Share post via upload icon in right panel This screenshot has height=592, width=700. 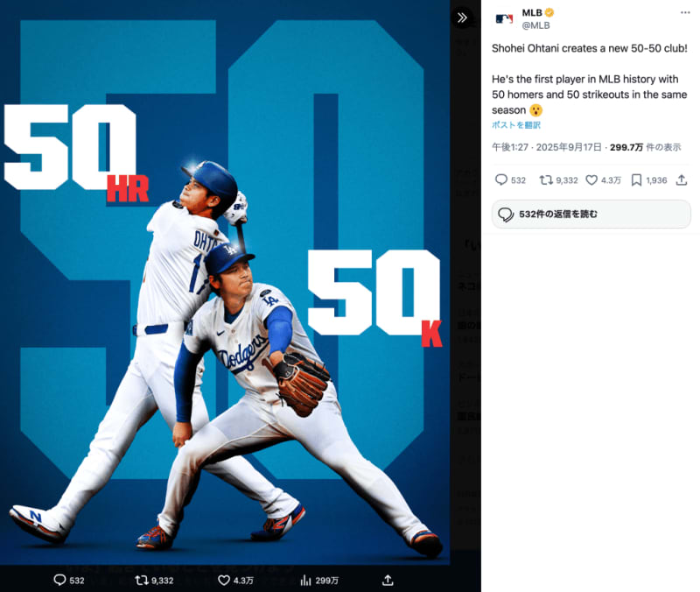(x=682, y=180)
